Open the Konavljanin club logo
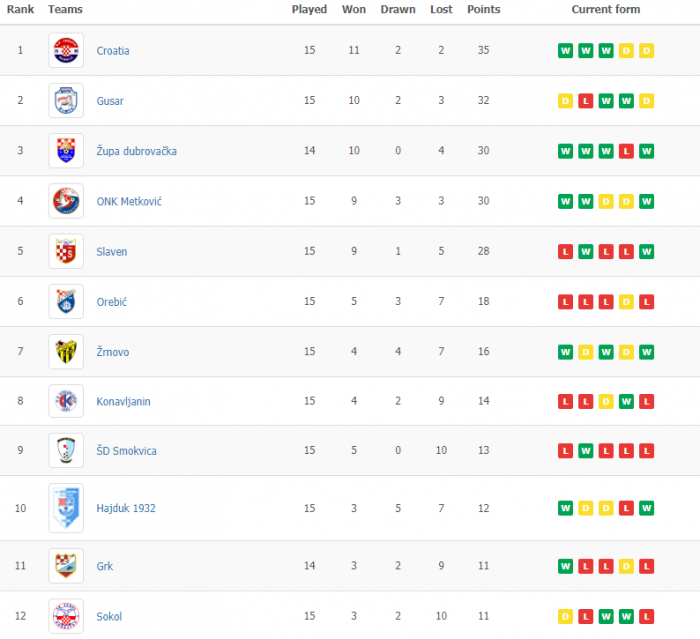The width and height of the screenshot is (700, 639). click(66, 401)
